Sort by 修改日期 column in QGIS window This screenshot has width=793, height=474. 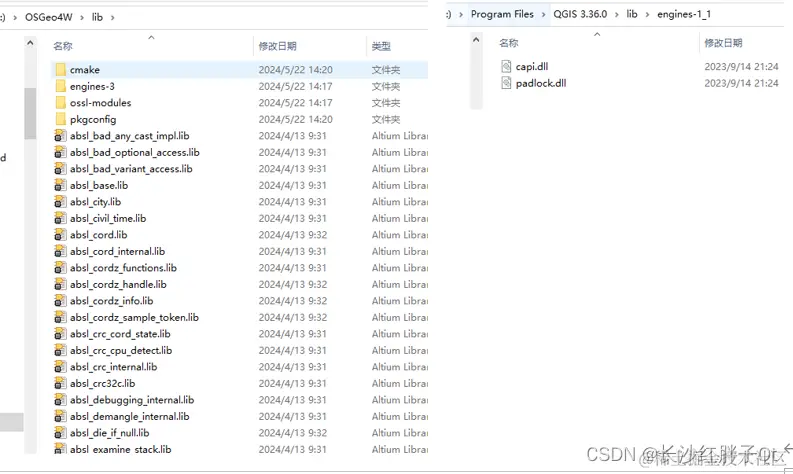pyautogui.click(x=723, y=43)
